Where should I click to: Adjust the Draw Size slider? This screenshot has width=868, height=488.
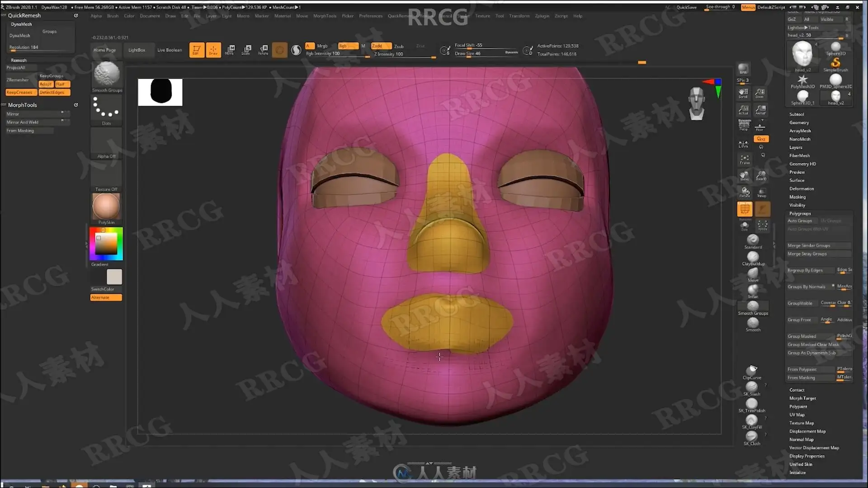click(486, 54)
